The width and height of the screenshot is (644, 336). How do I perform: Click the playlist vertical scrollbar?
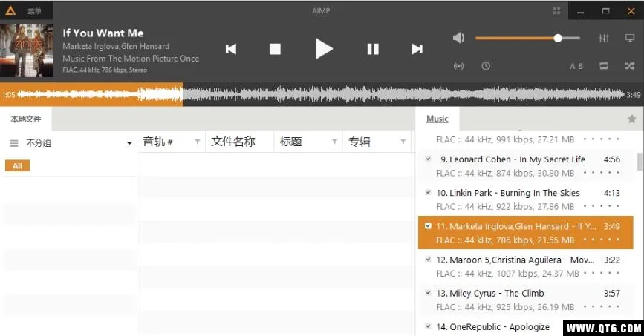(640, 161)
